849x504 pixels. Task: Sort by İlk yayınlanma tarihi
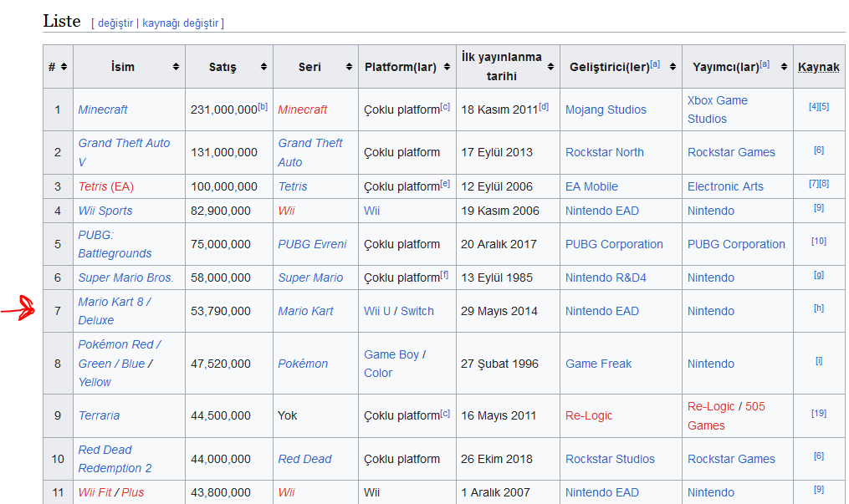pyautogui.click(x=550, y=67)
